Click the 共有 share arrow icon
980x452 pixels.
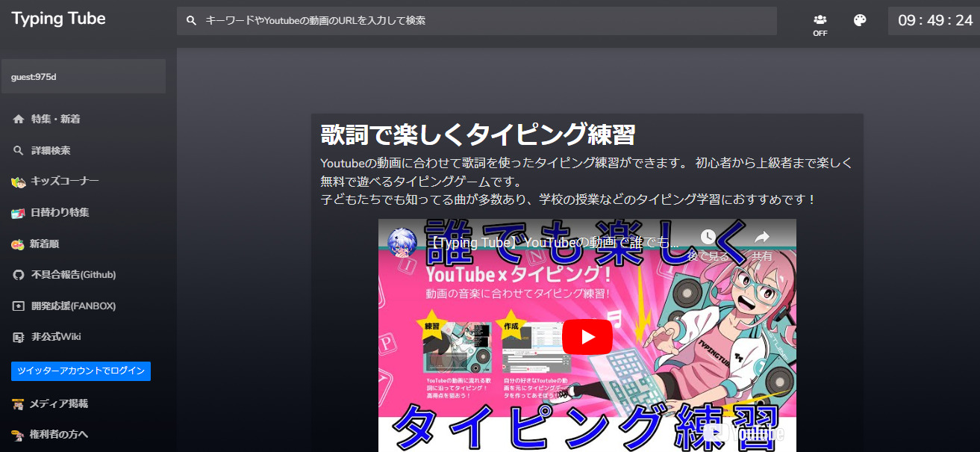point(761,237)
